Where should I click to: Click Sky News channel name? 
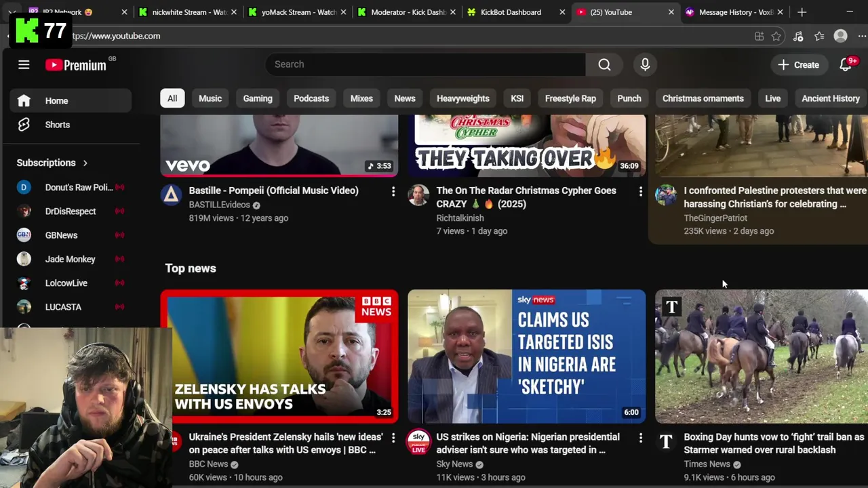(x=454, y=464)
